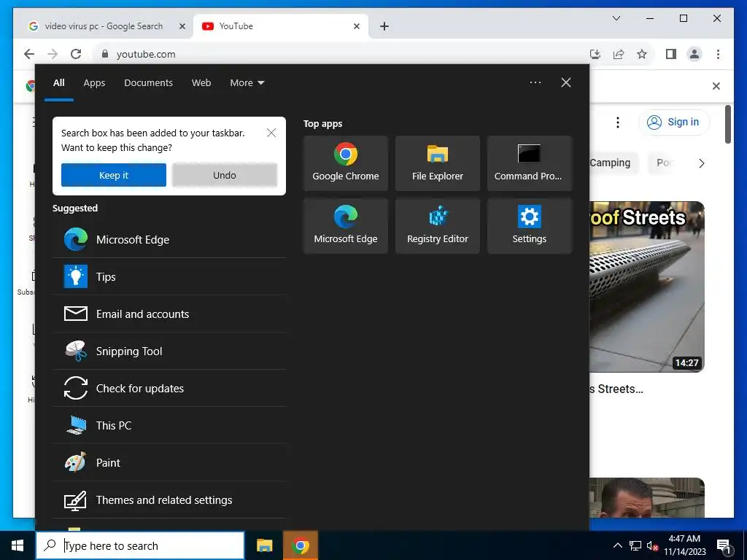Screen dimensions: 747x560
Task: Open YouTube settings three-dot menu
Action: (617, 122)
